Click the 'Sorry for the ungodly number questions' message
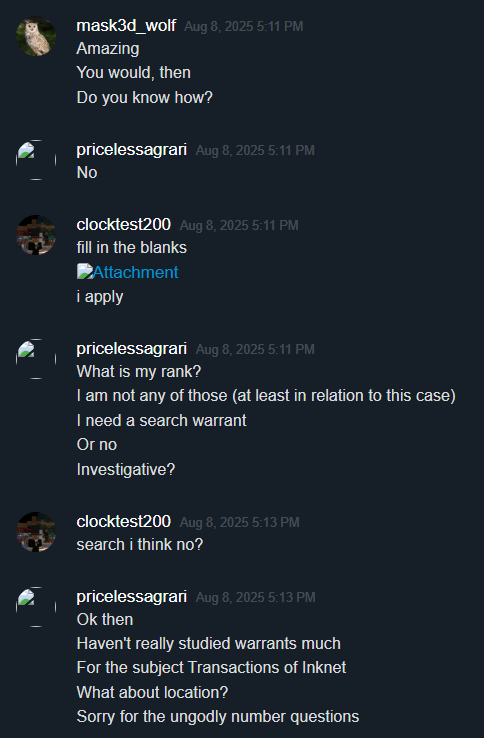This screenshot has width=484, height=738. click(x=218, y=716)
